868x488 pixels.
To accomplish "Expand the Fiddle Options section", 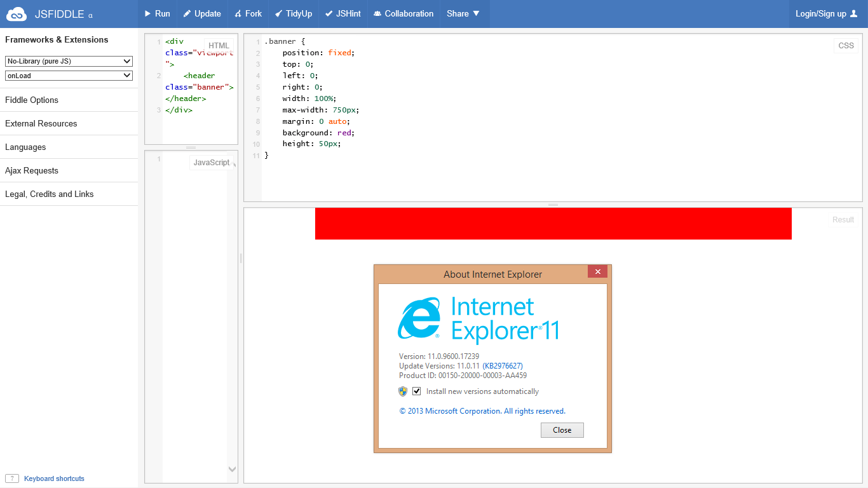I will point(69,100).
